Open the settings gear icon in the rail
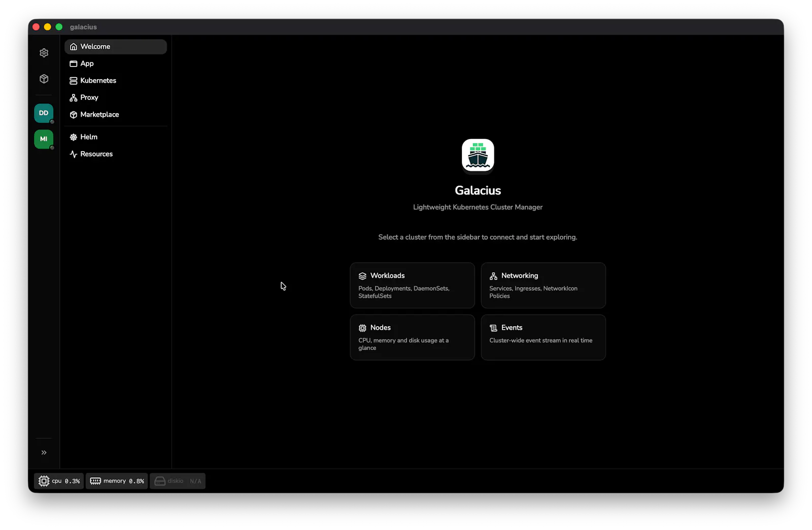Image resolution: width=812 pixels, height=530 pixels. (44, 53)
